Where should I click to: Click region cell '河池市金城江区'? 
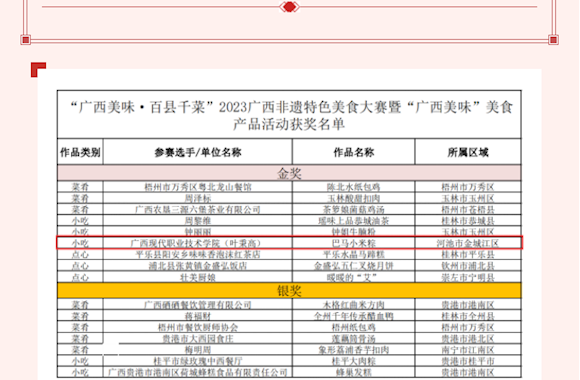pyautogui.click(x=468, y=243)
